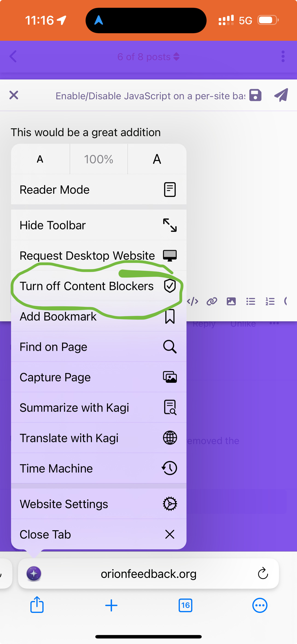Reload the page with refresh icon

263,574
